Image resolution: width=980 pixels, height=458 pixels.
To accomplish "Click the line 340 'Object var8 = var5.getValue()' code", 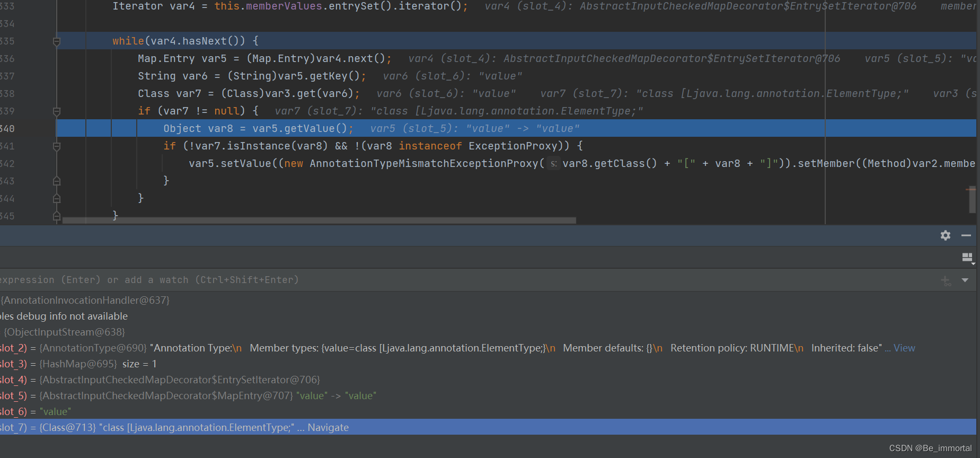I will (258, 128).
